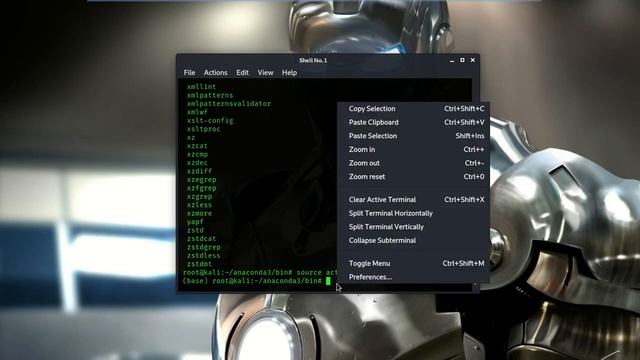Click yapf in terminal listing
This screenshot has width=640, height=360.
[195, 222]
